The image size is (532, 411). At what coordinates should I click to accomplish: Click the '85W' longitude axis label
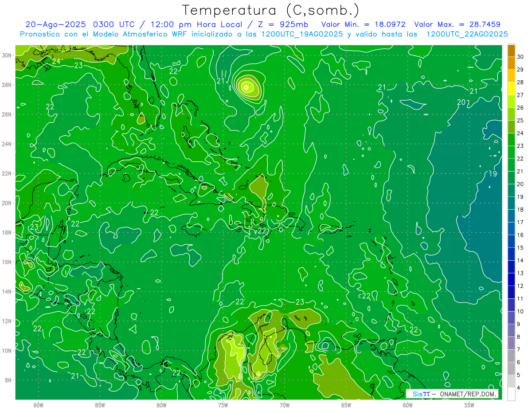100,406
